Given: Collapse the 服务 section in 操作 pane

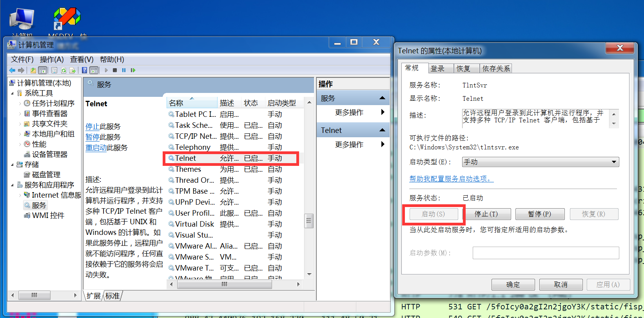Looking at the screenshot, I should click(382, 98).
